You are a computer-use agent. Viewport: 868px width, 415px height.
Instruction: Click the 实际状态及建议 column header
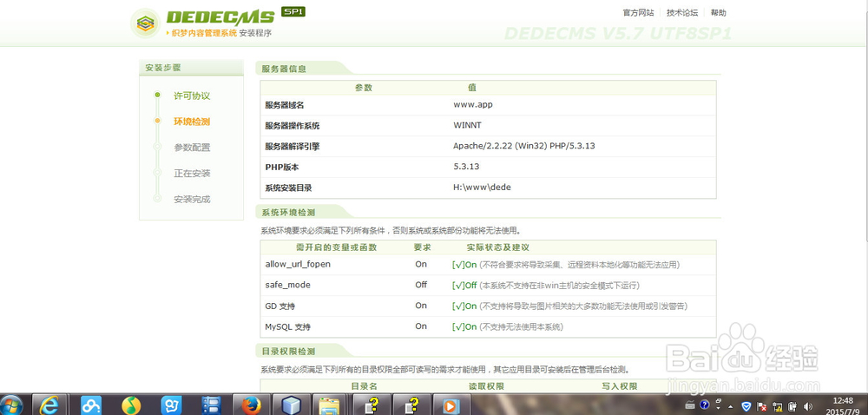click(x=497, y=247)
